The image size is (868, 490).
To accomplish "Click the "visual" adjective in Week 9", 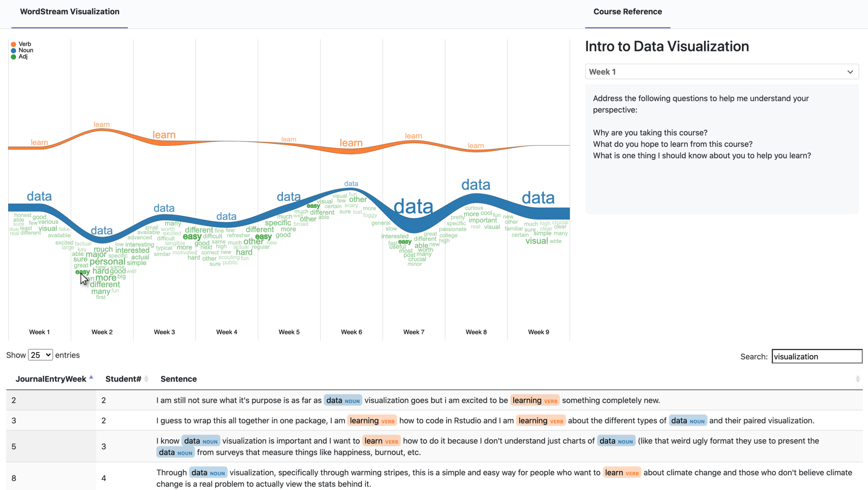I will click(536, 241).
